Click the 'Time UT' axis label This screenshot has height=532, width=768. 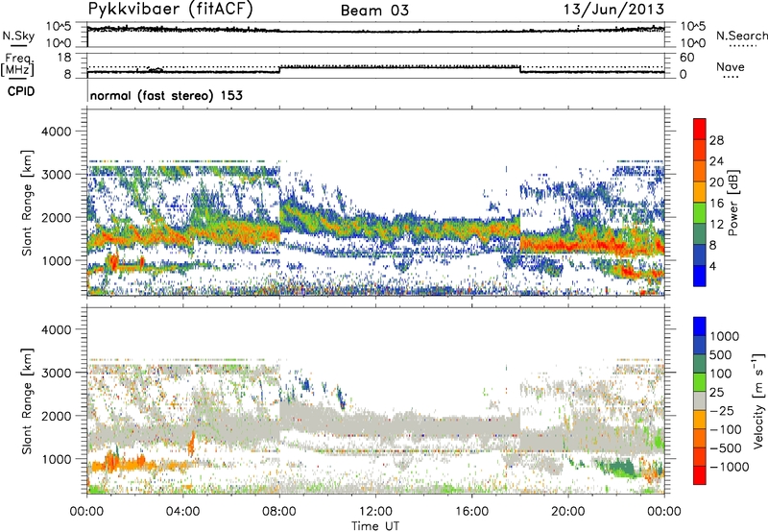[375, 526]
